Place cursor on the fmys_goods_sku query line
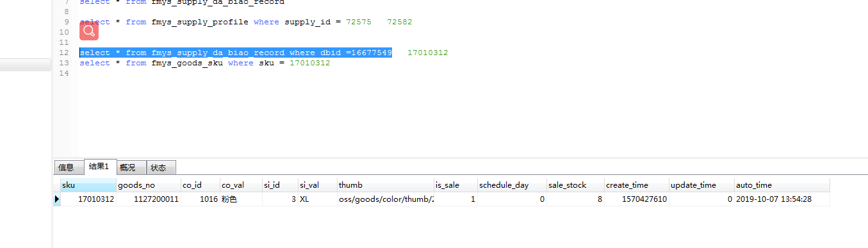The height and width of the screenshot is (248, 868). click(205, 63)
